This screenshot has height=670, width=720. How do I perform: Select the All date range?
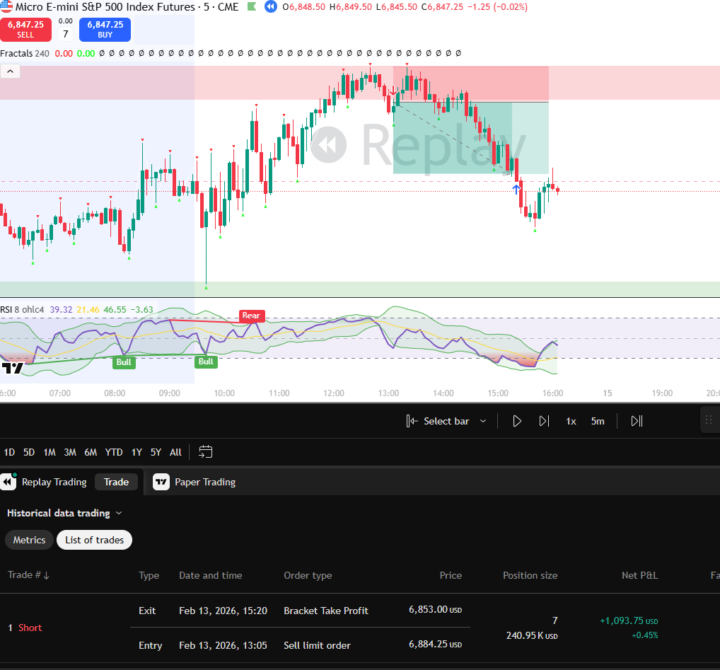pyautogui.click(x=175, y=452)
